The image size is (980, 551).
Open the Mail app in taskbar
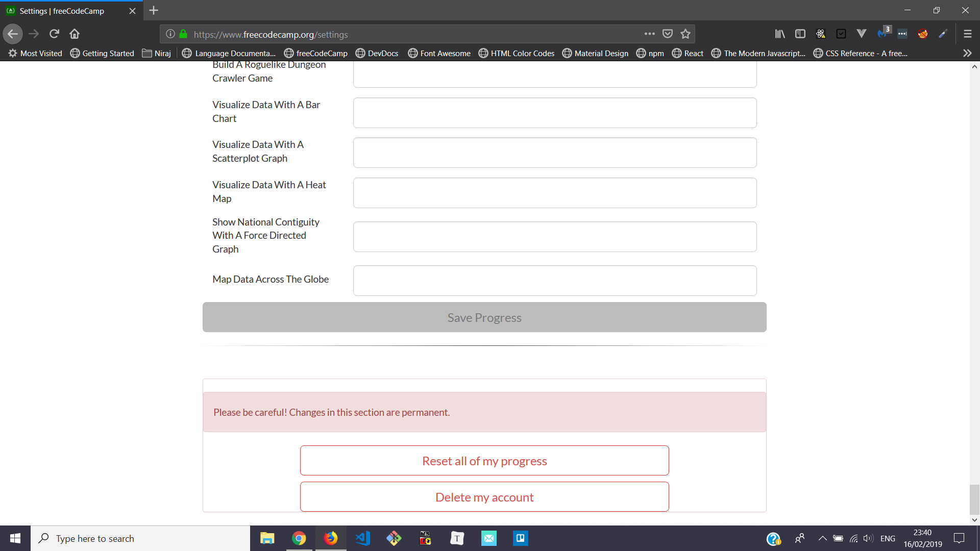[x=489, y=538]
